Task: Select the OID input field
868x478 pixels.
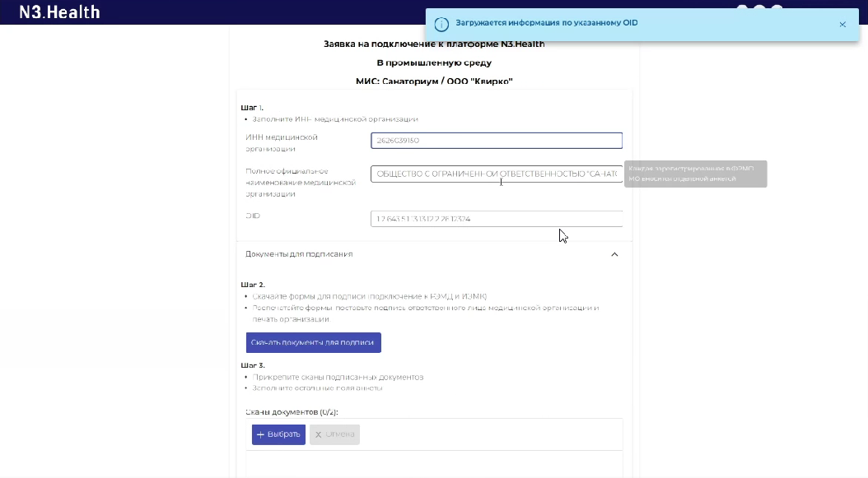Action: pyautogui.click(x=496, y=219)
